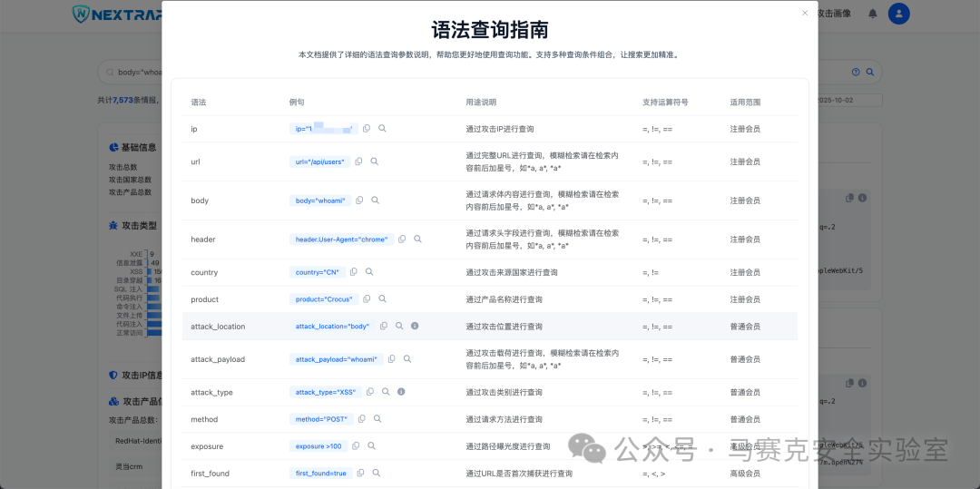The image size is (980, 489).
Task: Copy the product="Crocus" example
Action: [367, 299]
